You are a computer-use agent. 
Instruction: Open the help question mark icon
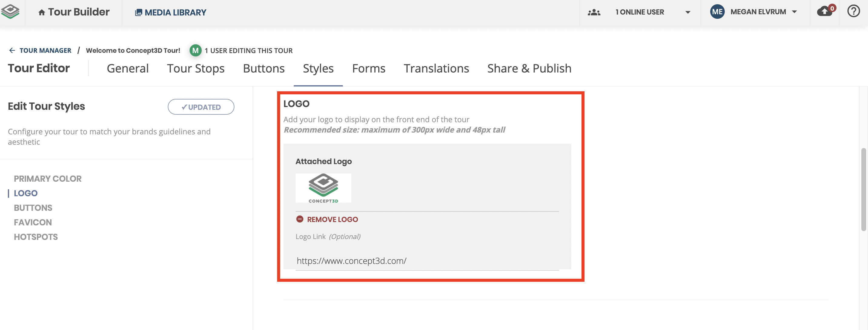[853, 12]
